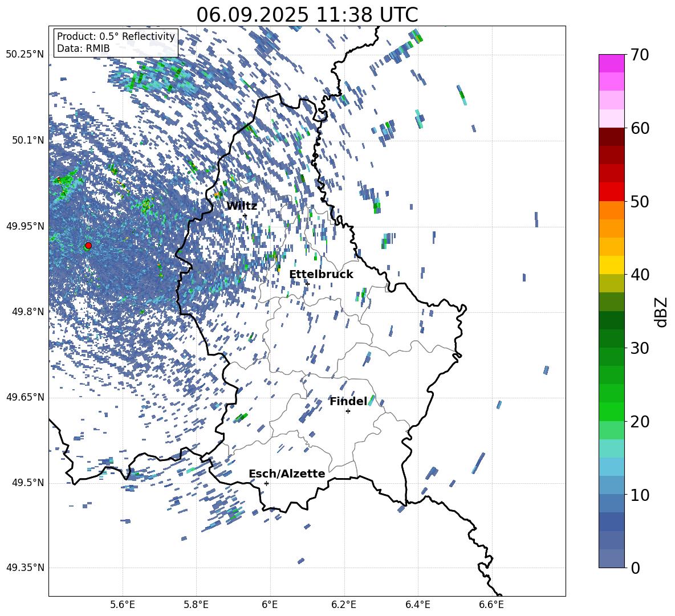Click the colorbar tick label 20
This screenshot has width=675, height=616.
640,422
